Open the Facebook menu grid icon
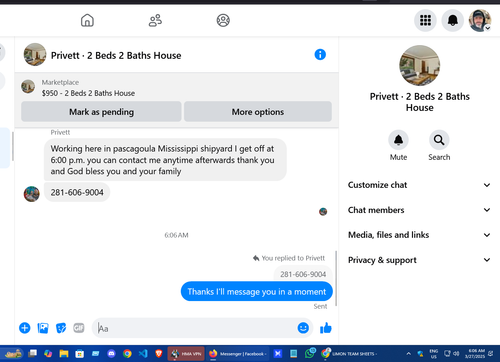The image size is (500, 362). click(425, 20)
